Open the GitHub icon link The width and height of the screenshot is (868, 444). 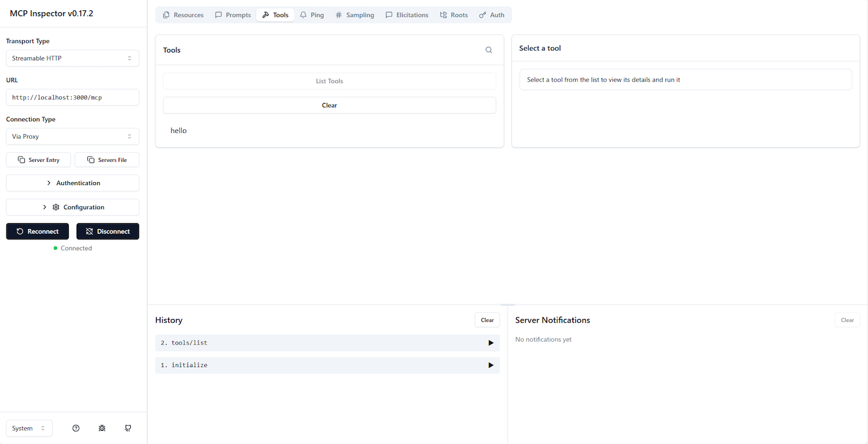(x=128, y=428)
